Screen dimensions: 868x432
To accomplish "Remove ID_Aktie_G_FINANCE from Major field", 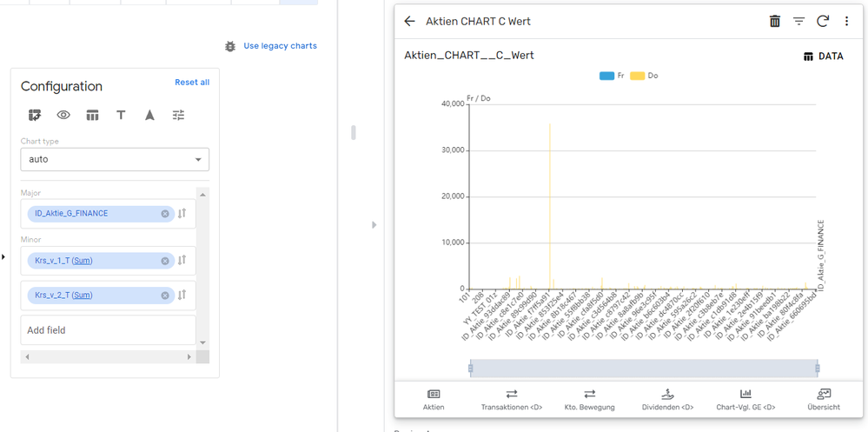I will pos(165,214).
